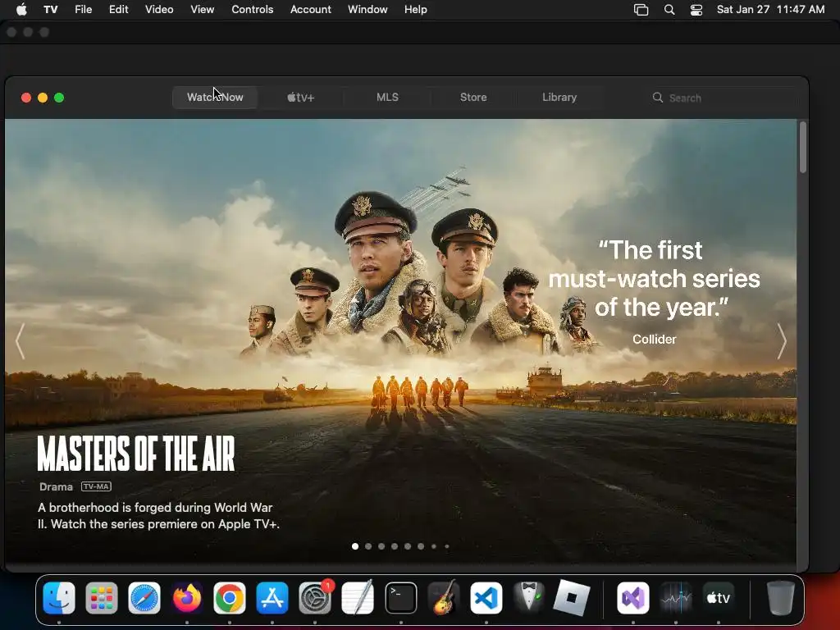Screen dimensions: 840x630
Task: Click the TV-MA rating badge
Action: (97, 486)
